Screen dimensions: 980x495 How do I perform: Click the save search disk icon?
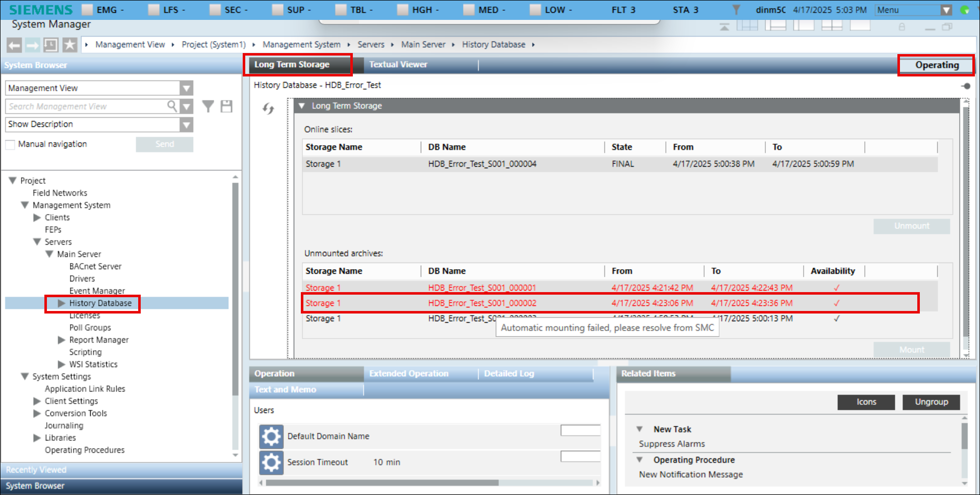[226, 106]
